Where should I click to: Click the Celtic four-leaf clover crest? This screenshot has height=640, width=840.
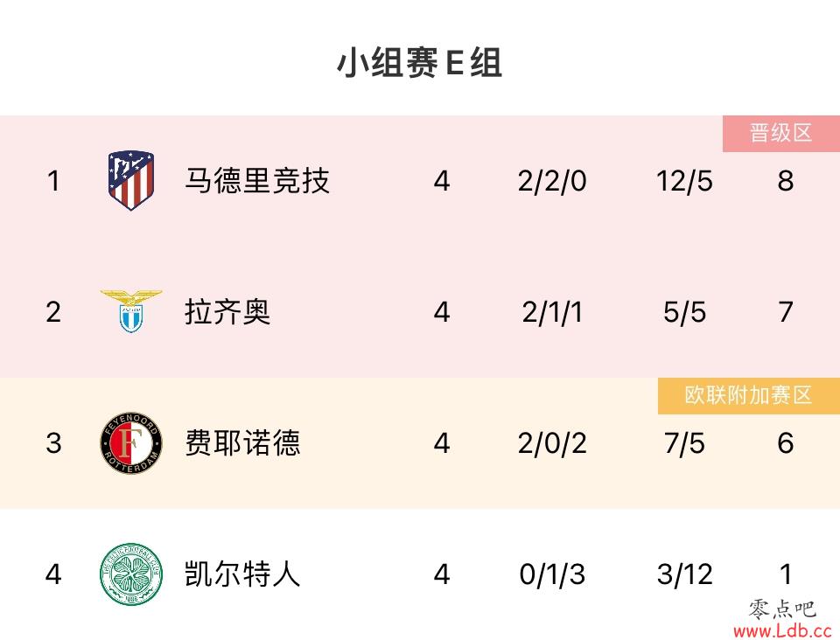point(131,574)
